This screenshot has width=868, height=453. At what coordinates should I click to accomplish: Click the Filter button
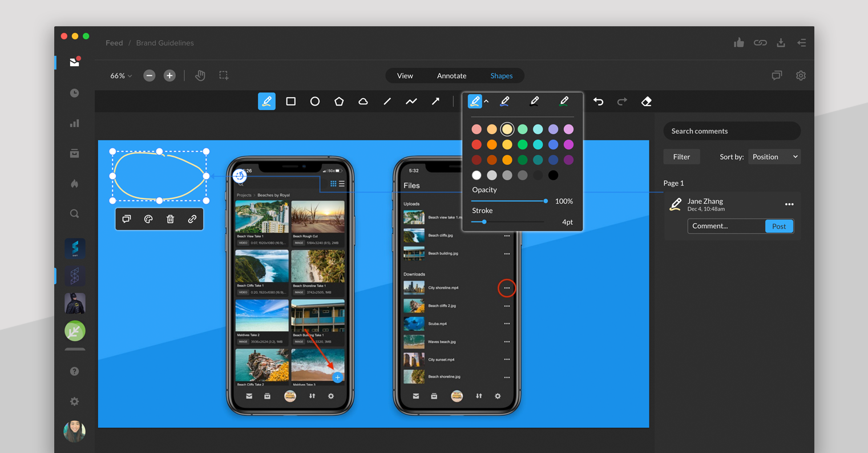point(681,157)
